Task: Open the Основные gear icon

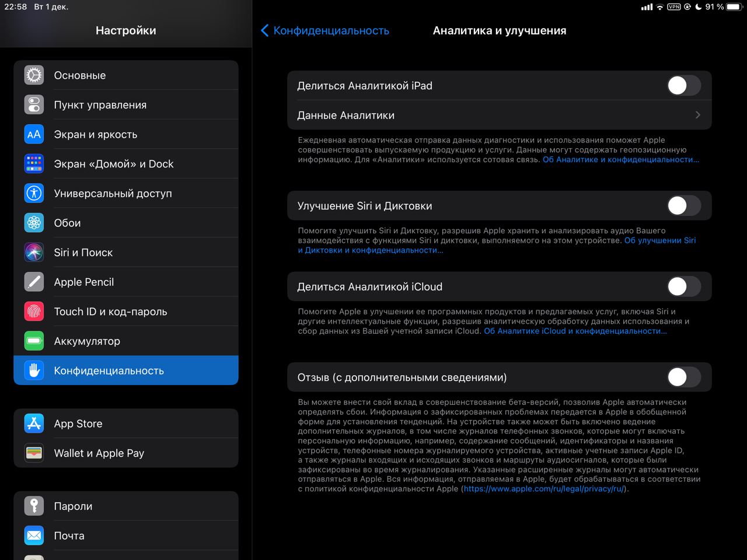Action: 34,75
